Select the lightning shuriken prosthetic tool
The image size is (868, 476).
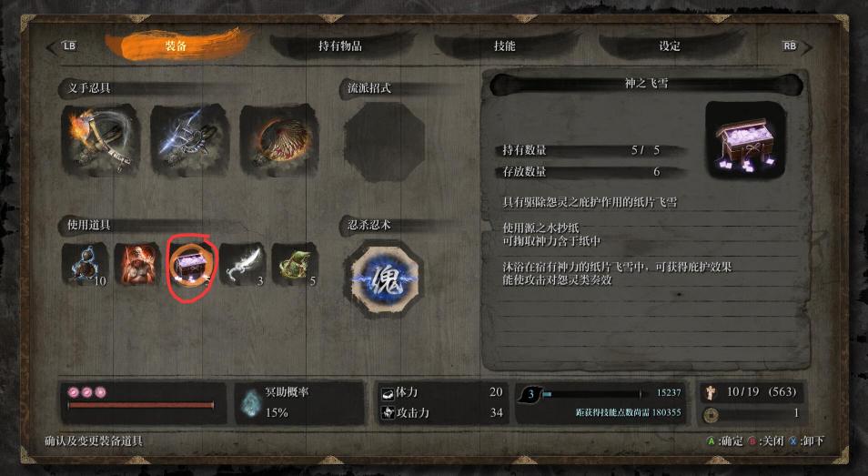click(189, 140)
